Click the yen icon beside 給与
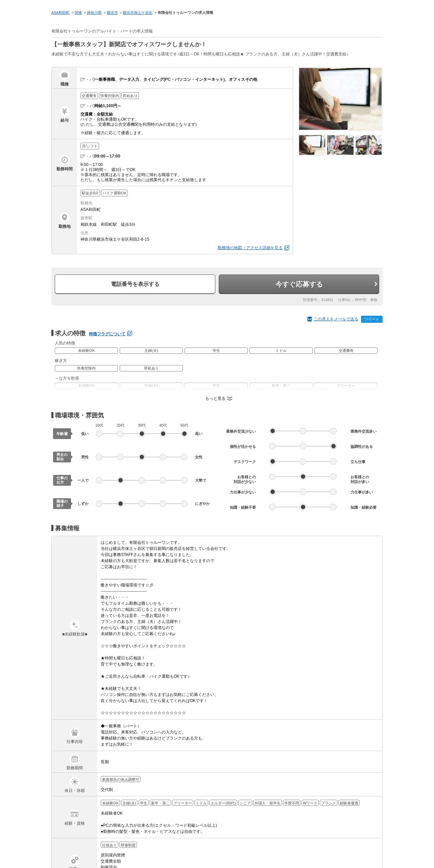The height and width of the screenshot is (868, 434). (x=64, y=111)
